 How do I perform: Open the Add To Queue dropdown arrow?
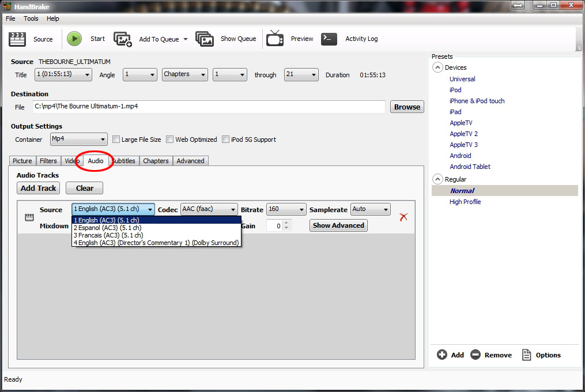tap(186, 39)
